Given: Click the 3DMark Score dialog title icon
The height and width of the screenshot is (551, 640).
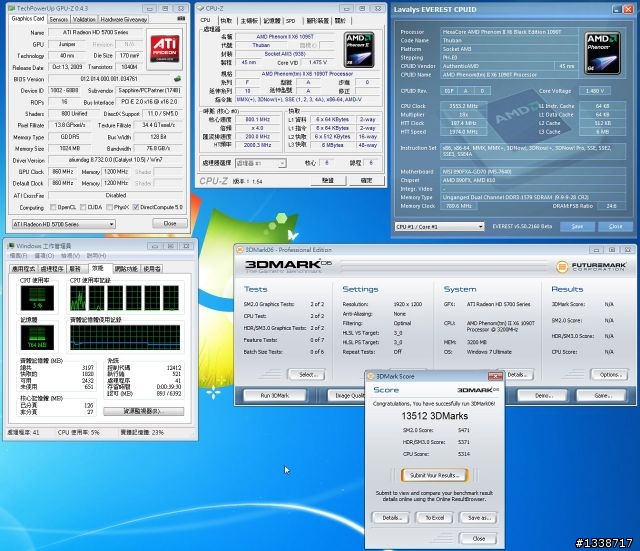Looking at the screenshot, I should click(370, 376).
